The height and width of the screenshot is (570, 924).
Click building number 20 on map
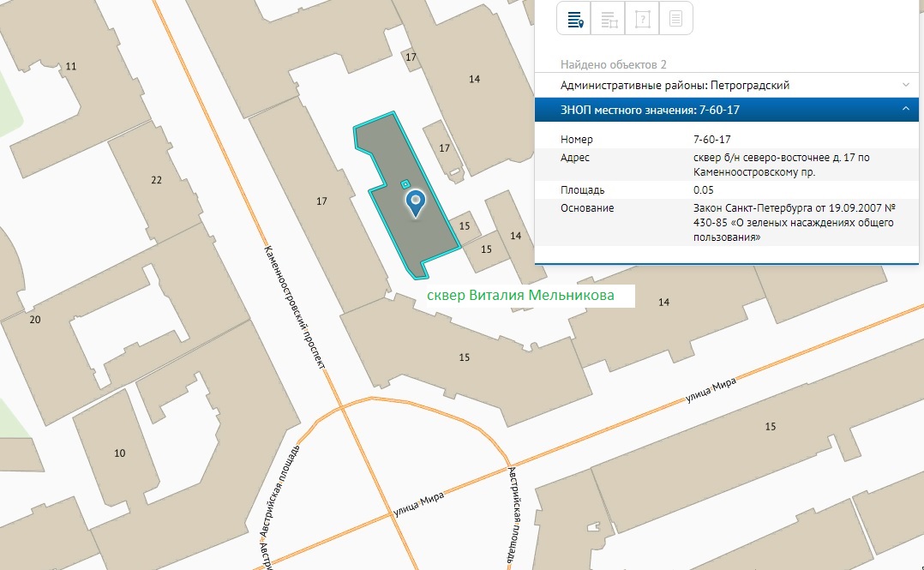pyautogui.click(x=35, y=320)
